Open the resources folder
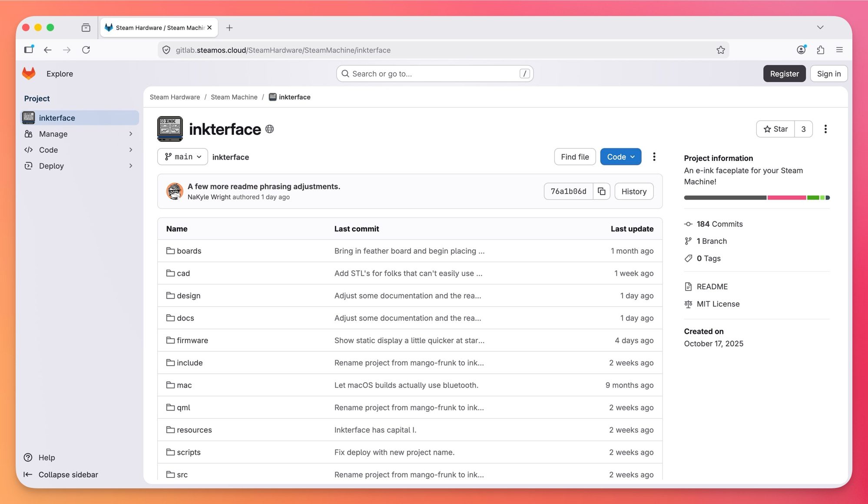The height and width of the screenshot is (504, 868). (194, 430)
